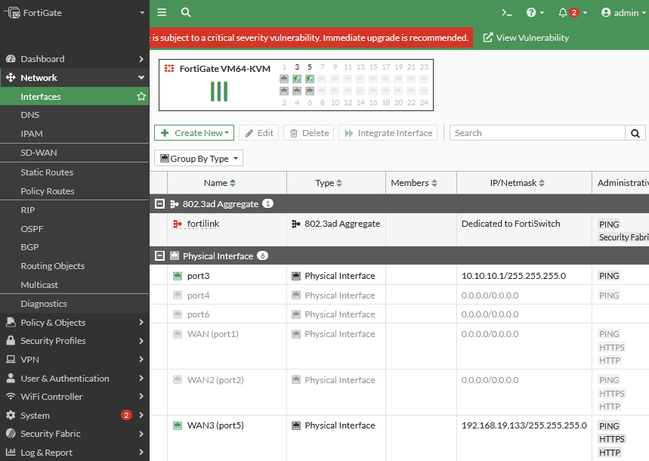Click port 5 in the faceplate diagram

coord(310,79)
